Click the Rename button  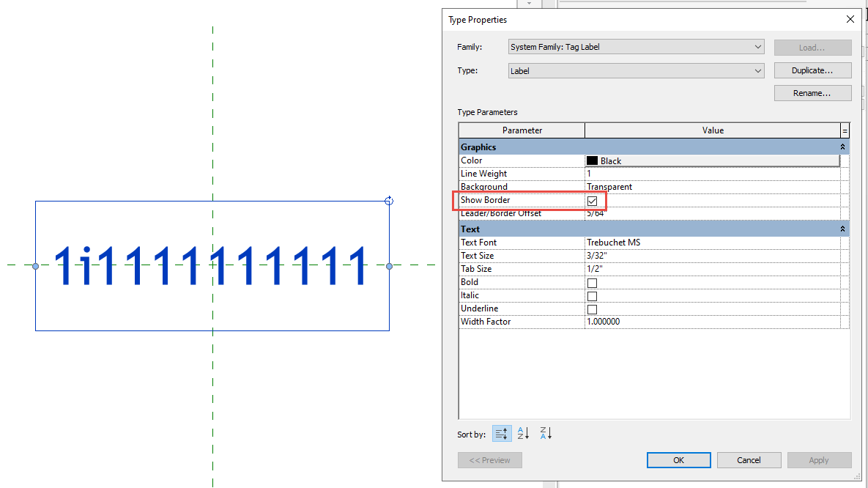812,92
